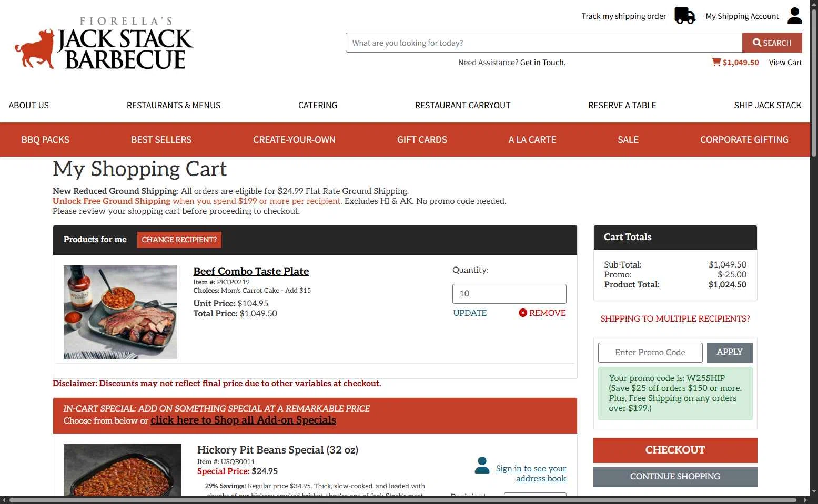The height and width of the screenshot is (504, 818).
Task: Open My Shipping Account link
Action: pyautogui.click(x=742, y=16)
